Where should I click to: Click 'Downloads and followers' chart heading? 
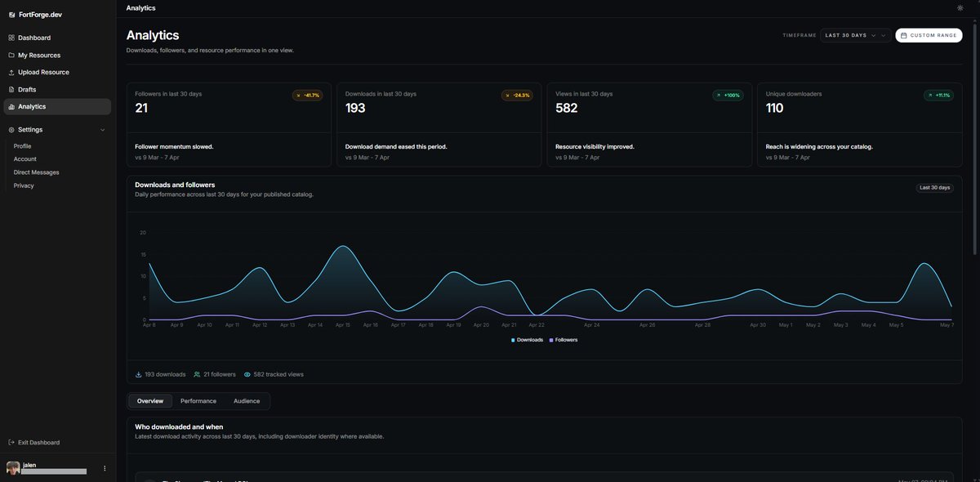tap(175, 185)
